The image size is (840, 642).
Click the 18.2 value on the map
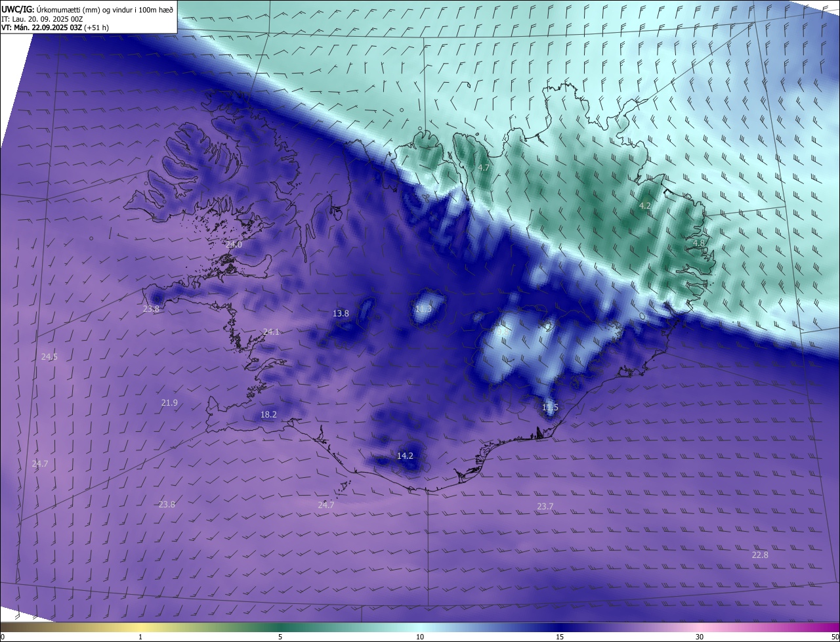coord(268,414)
